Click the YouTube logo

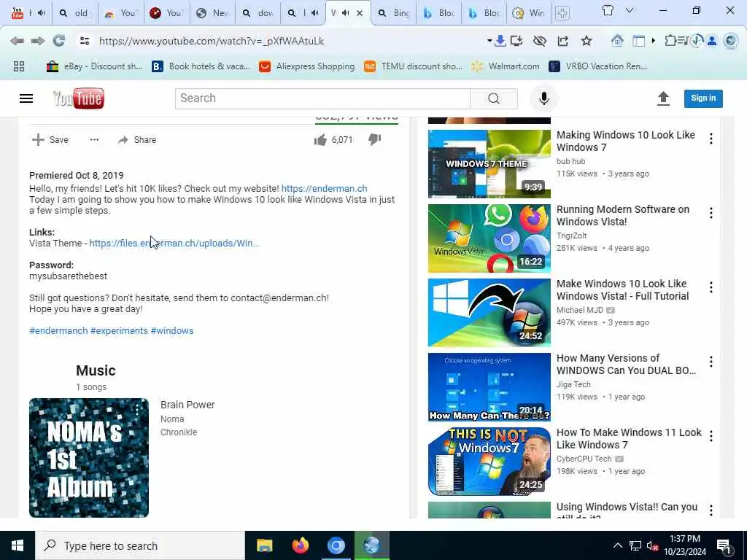point(78,98)
